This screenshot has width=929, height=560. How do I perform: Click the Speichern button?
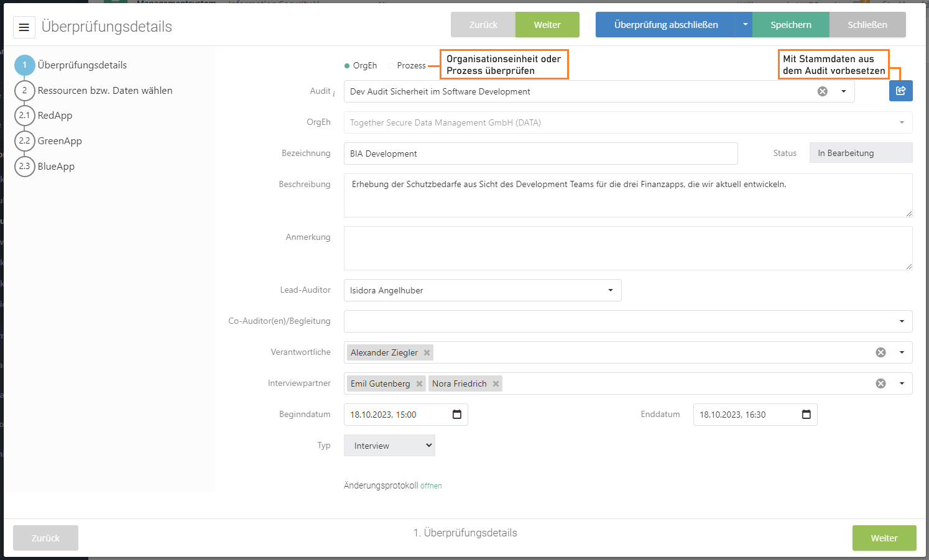point(790,25)
